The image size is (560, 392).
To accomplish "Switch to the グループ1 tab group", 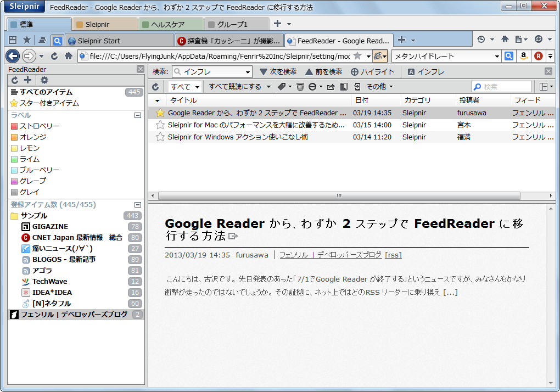I will (237, 24).
